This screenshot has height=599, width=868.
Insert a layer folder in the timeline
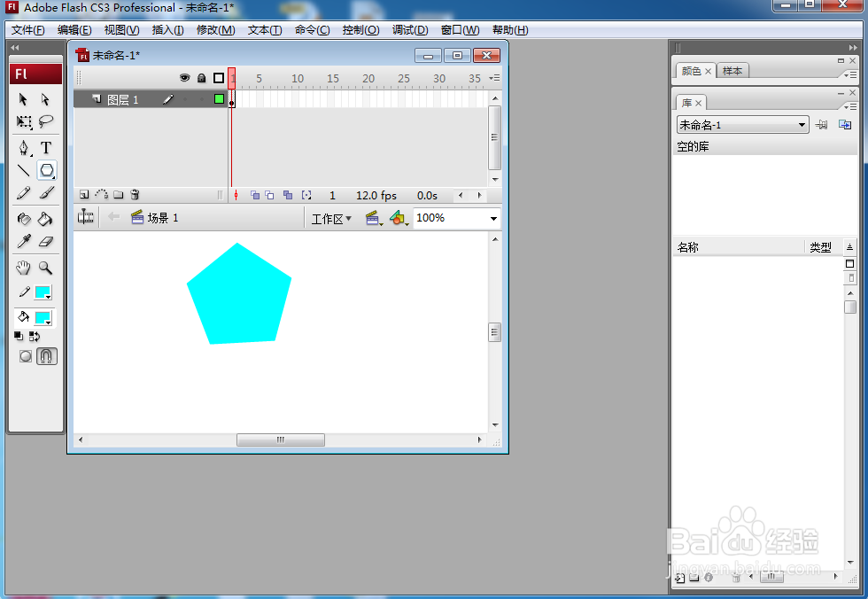pos(119,194)
